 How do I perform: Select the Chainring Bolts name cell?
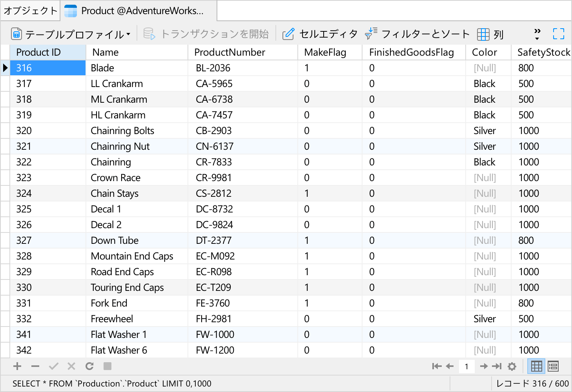click(122, 131)
